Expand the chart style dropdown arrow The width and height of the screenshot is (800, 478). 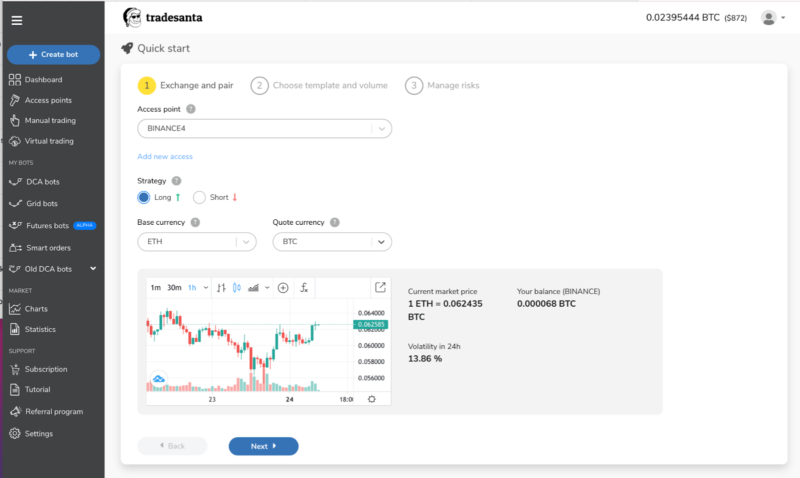(267, 288)
